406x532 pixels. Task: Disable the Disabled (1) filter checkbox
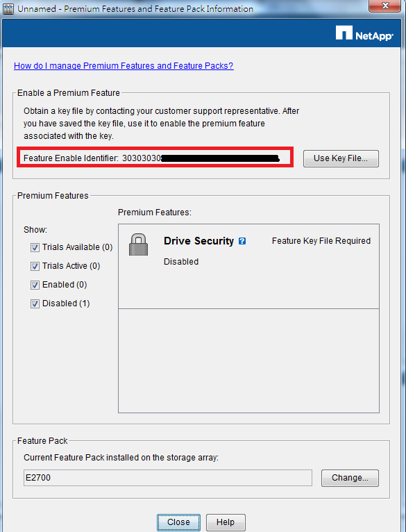[x=35, y=304]
